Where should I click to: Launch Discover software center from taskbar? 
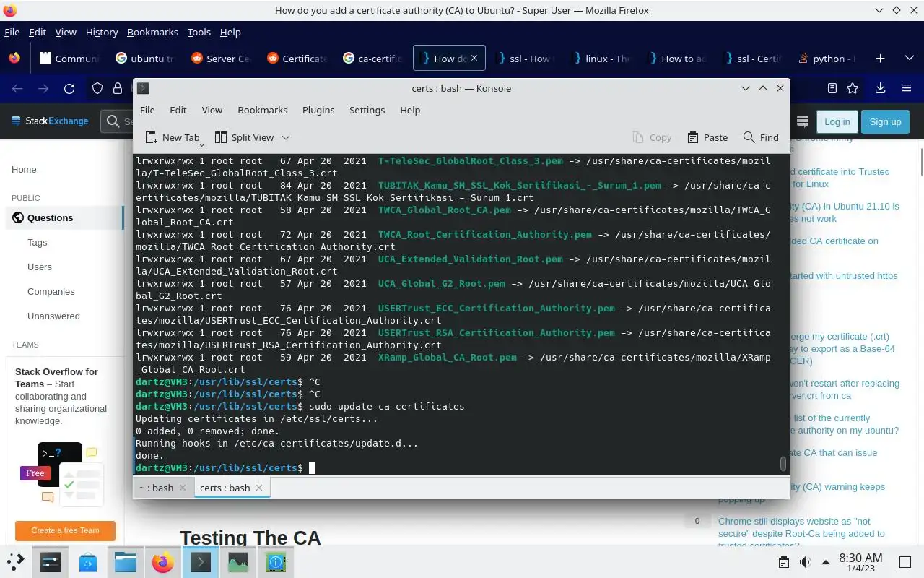(x=88, y=562)
